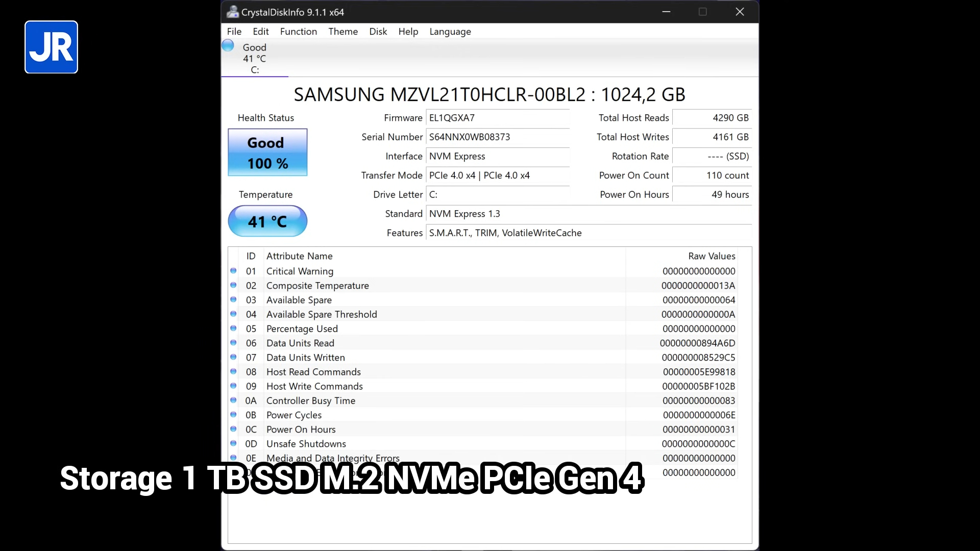Click the Good 100 % health status button
This screenshot has height=551, width=980.
[x=267, y=153]
